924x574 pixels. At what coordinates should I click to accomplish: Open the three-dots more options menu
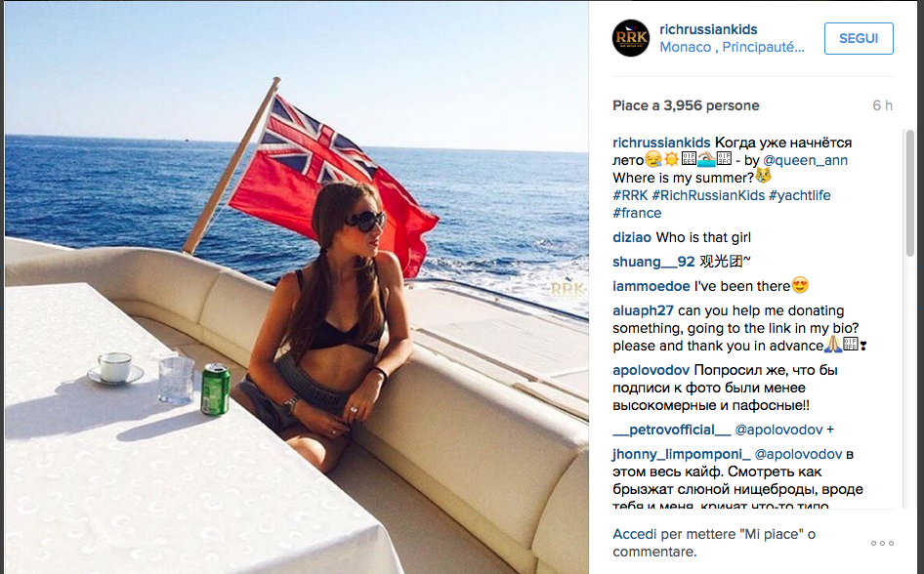pyautogui.click(x=882, y=543)
